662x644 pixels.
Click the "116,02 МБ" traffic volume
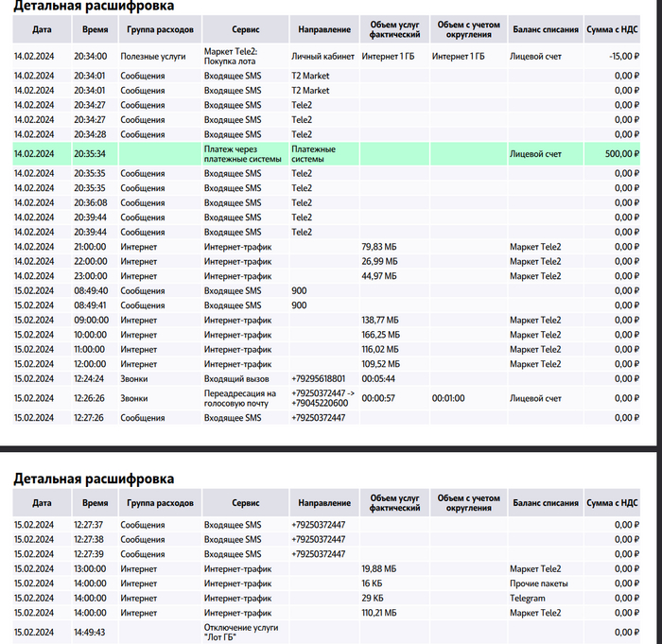(x=380, y=350)
